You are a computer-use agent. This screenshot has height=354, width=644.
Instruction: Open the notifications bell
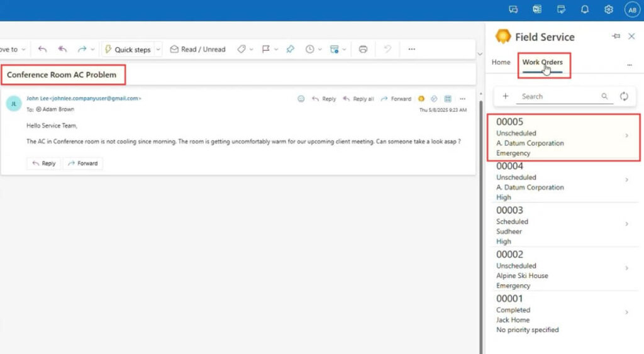click(x=585, y=9)
